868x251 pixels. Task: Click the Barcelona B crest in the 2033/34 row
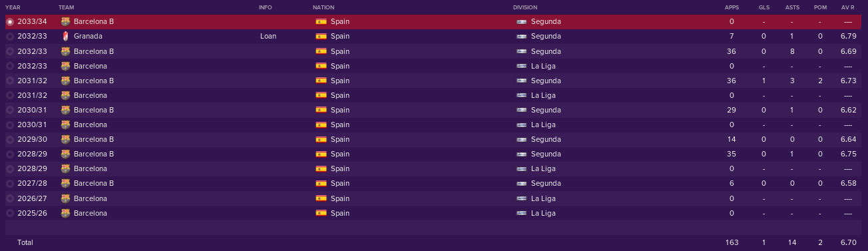click(x=65, y=21)
